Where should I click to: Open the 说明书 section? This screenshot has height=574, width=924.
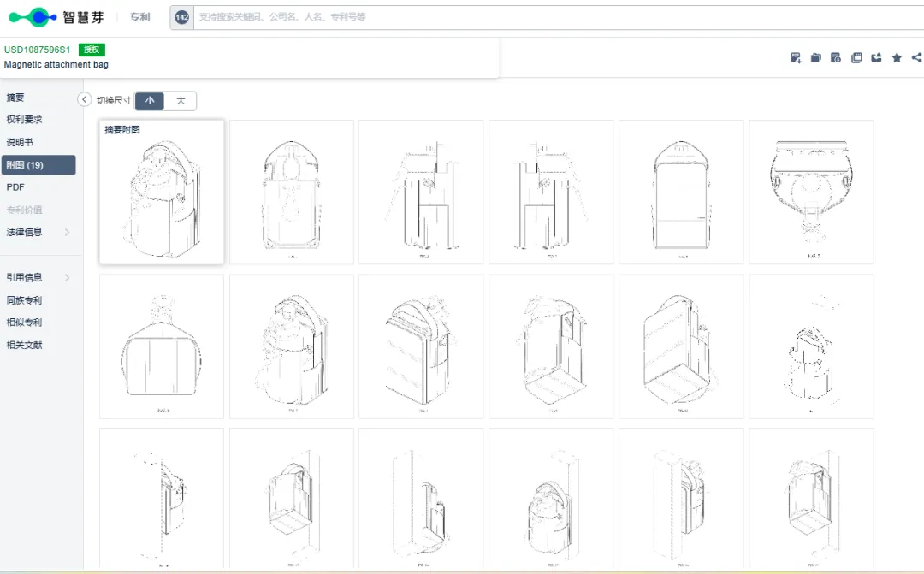tap(20, 142)
